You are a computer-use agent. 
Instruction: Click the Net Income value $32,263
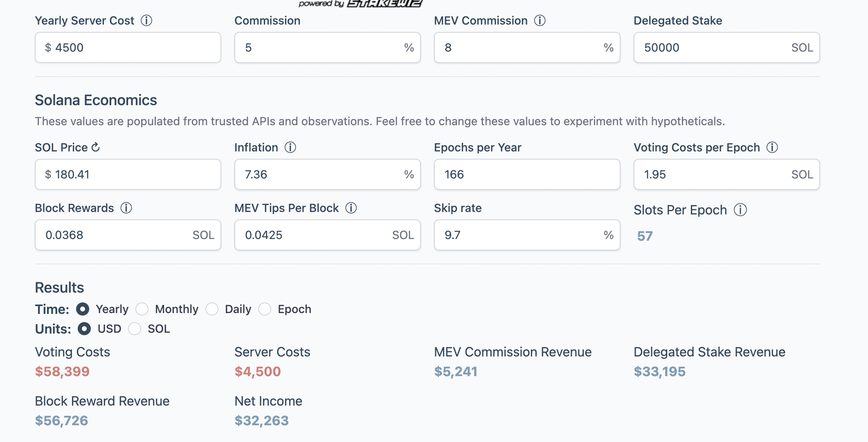point(262,421)
